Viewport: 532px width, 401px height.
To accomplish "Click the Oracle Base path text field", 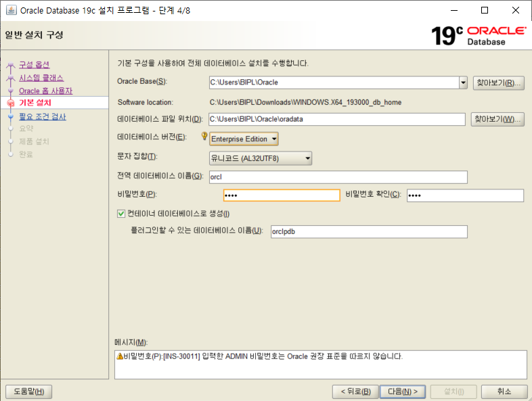I will 334,82.
